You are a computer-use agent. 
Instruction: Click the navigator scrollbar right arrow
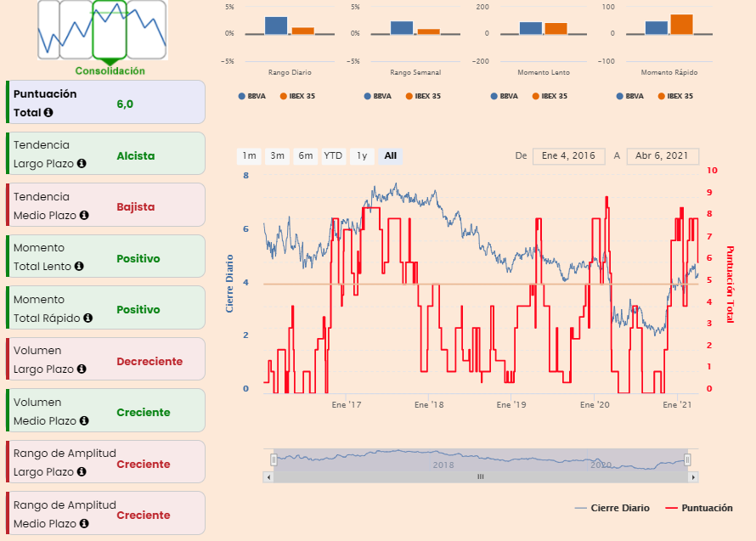pyautogui.click(x=693, y=476)
